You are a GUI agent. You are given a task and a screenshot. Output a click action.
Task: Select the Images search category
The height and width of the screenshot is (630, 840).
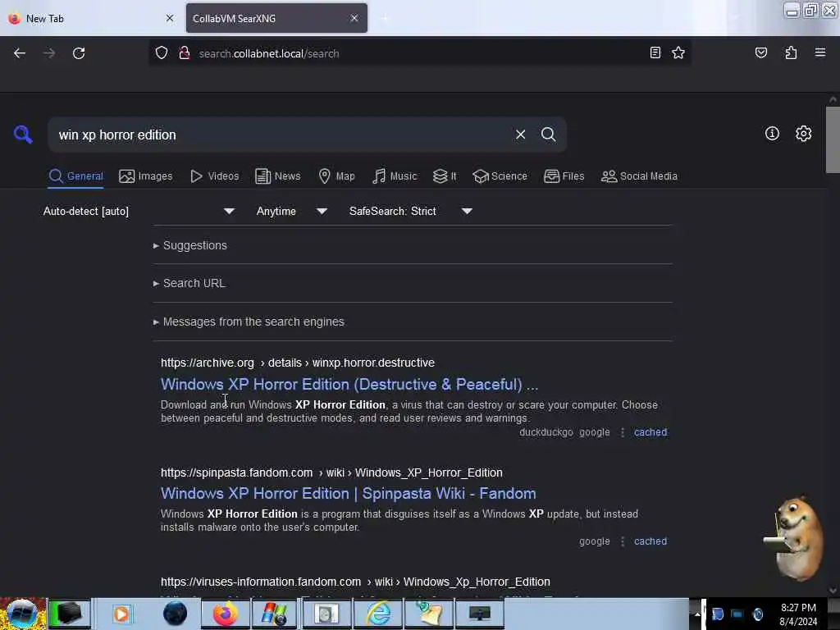tap(146, 176)
